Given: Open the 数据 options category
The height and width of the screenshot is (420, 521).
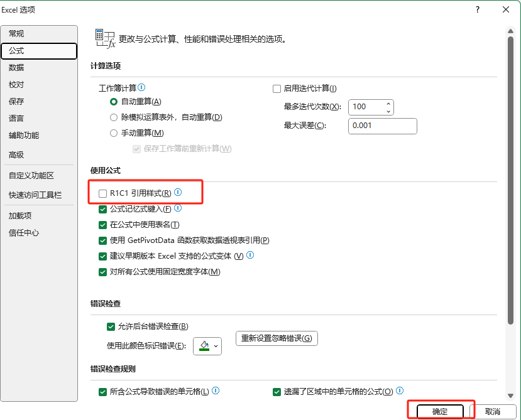Looking at the screenshot, I should tap(39, 68).
